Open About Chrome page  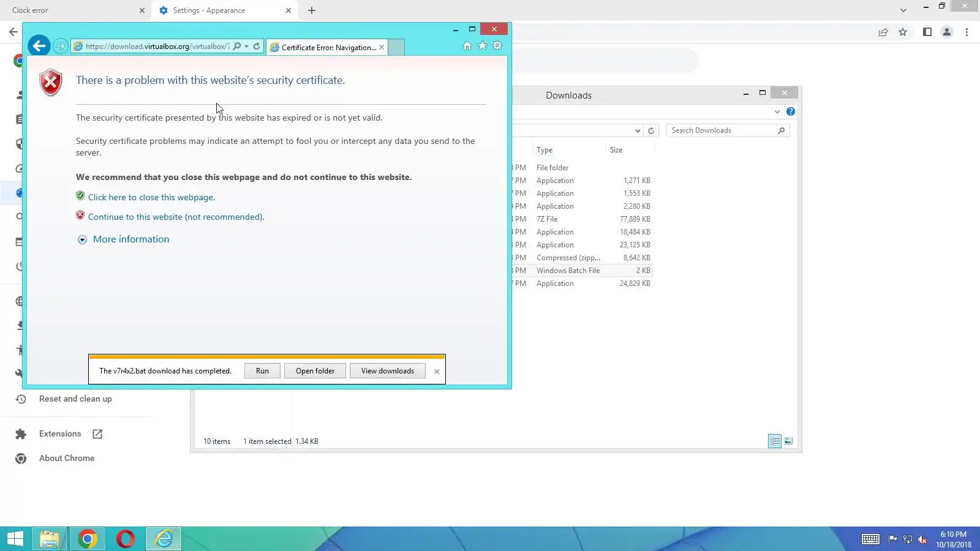[67, 459]
